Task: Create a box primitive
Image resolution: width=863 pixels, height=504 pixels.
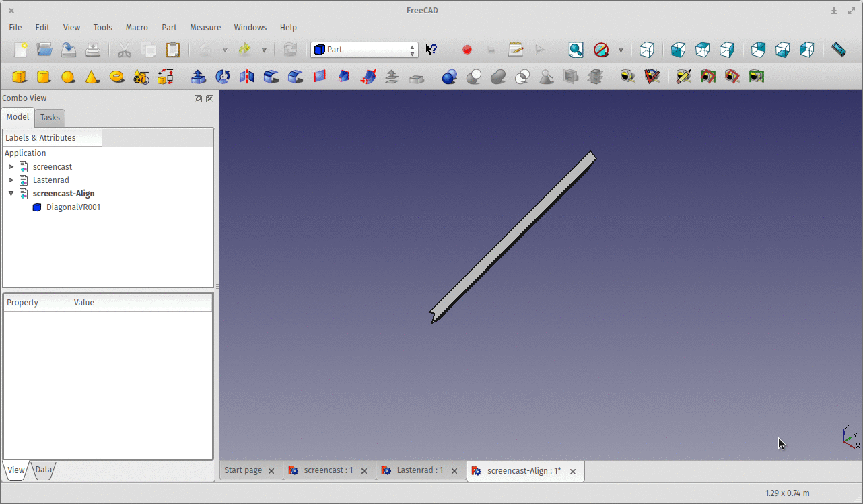Action: (20, 77)
